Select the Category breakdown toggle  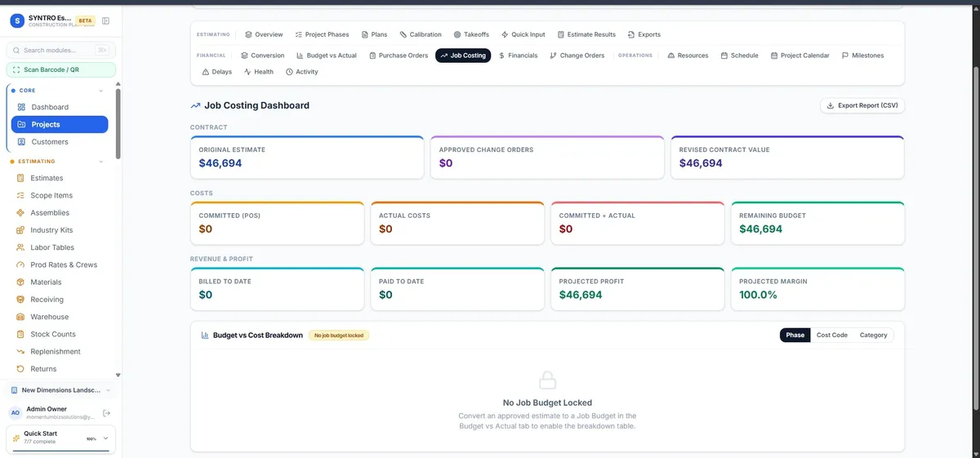click(873, 335)
